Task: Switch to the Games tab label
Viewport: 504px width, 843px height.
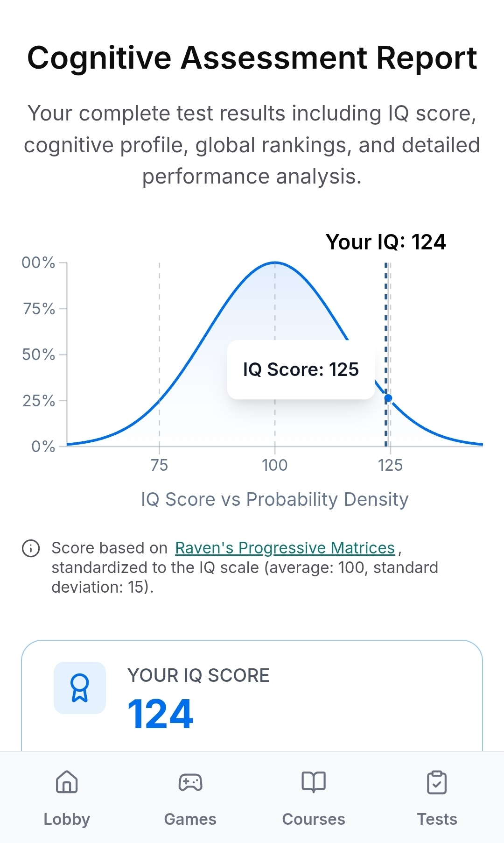Action: [190, 819]
